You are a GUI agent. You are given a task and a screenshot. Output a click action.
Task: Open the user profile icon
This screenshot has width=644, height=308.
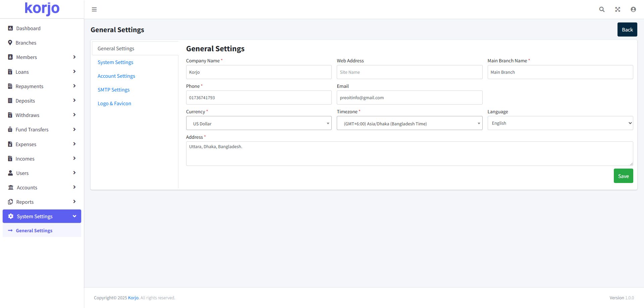633,9
